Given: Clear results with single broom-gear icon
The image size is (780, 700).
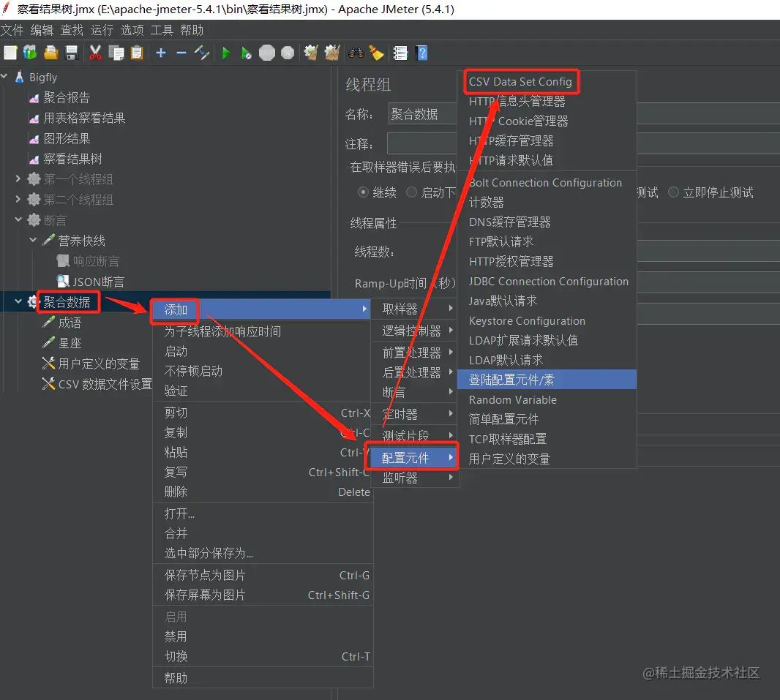Looking at the screenshot, I should coord(312,53).
